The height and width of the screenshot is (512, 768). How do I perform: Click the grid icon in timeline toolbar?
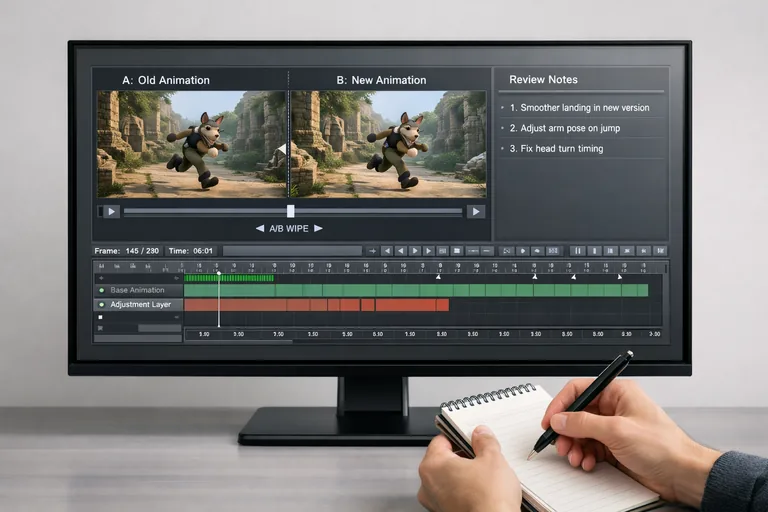coord(457,250)
